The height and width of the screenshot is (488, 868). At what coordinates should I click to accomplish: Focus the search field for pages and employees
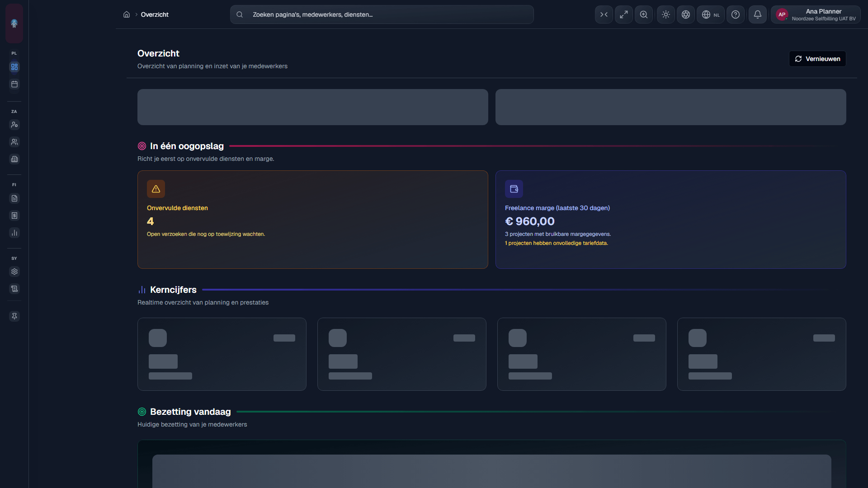pyautogui.click(x=382, y=14)
